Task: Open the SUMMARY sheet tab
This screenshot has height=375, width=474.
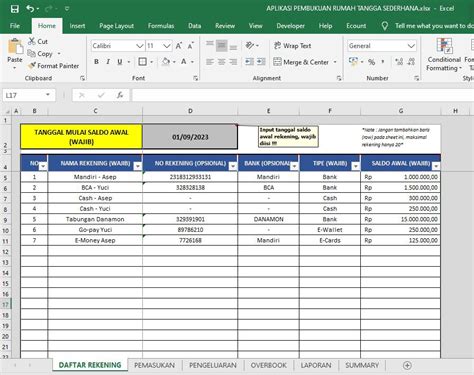Action: click(x=362, y=365)
